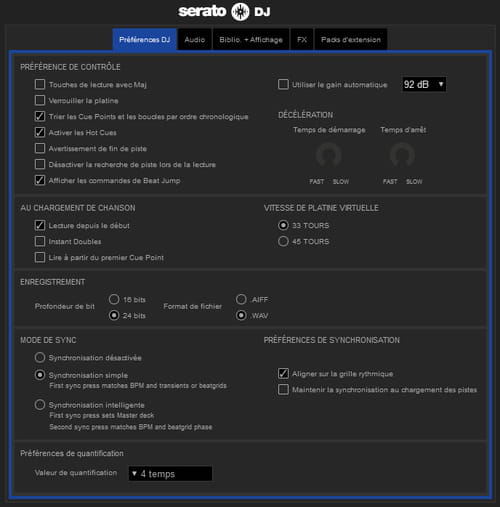Image resolution: width=500 pixels, height=507 pixels.
Task: Choose 16 bits recording depth
Action: point(114,299)
